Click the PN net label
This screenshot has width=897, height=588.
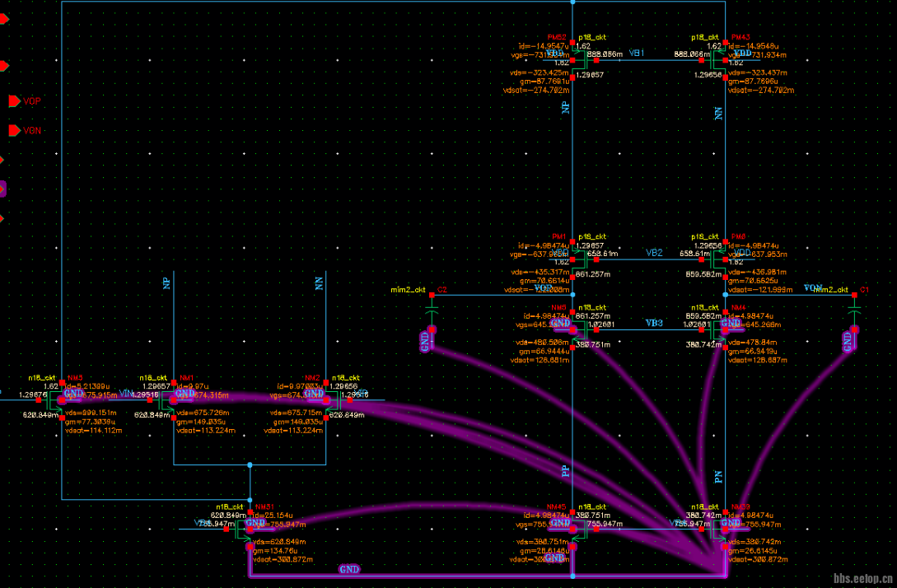coord(718,475)
